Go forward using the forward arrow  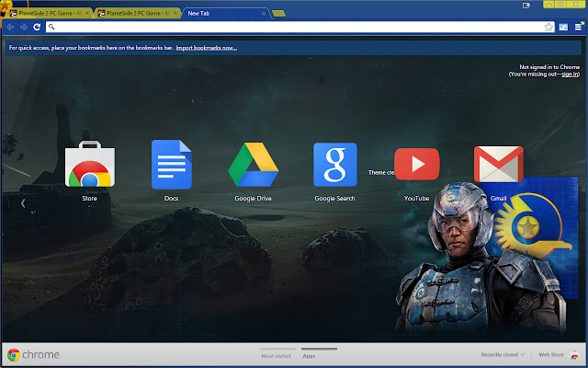pos(24,27)
